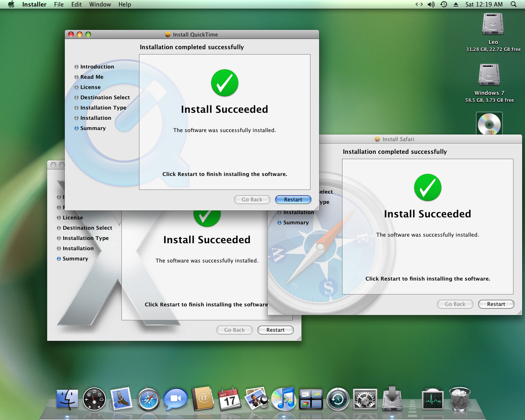Click the Install Safari title bar
525x420 pixels.
(x=420, y=139)
